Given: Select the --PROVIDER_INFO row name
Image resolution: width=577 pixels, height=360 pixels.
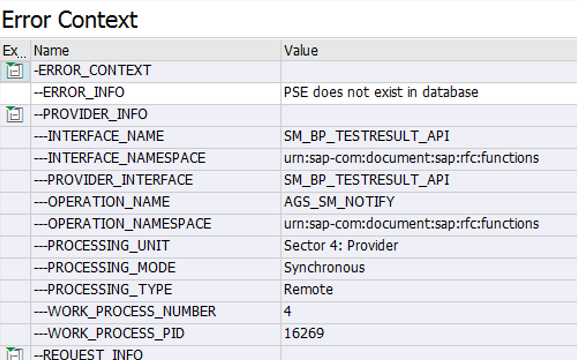Looking at the screenshot, I should [x=91, y=114].
